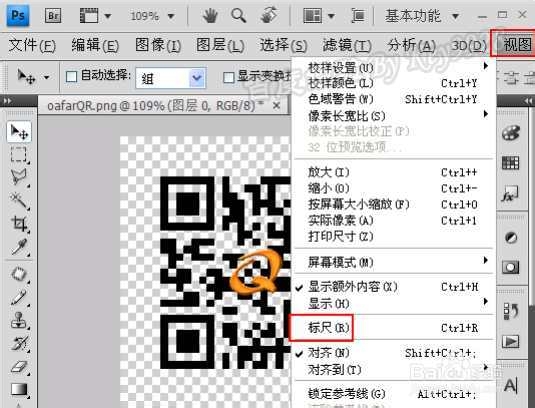Click the Photoshop Ps logo icon
Viewport: 535px width, 408px height.
pos(18,16)
